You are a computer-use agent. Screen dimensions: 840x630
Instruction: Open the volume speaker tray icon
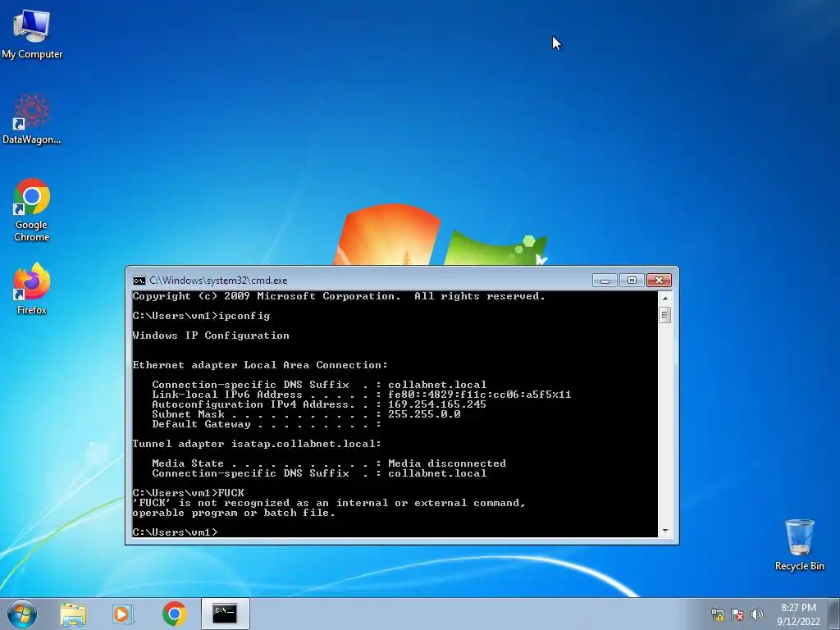click(756, 614)
